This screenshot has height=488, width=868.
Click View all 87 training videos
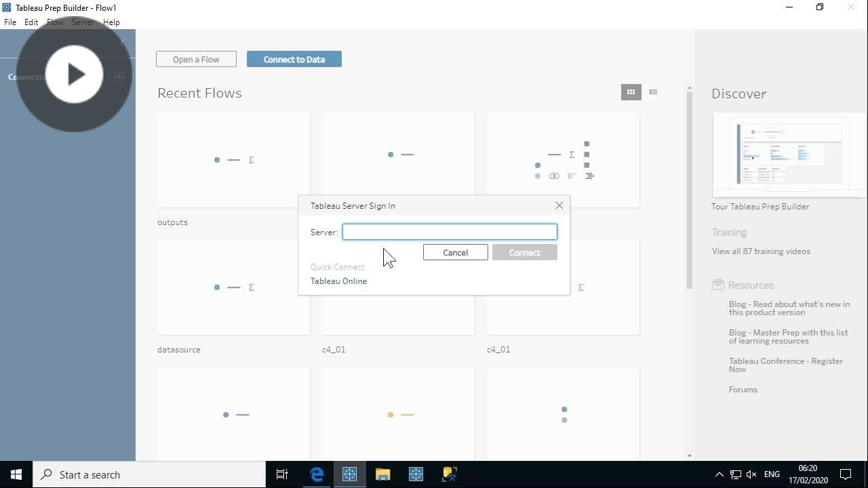[x=761, y=251]
